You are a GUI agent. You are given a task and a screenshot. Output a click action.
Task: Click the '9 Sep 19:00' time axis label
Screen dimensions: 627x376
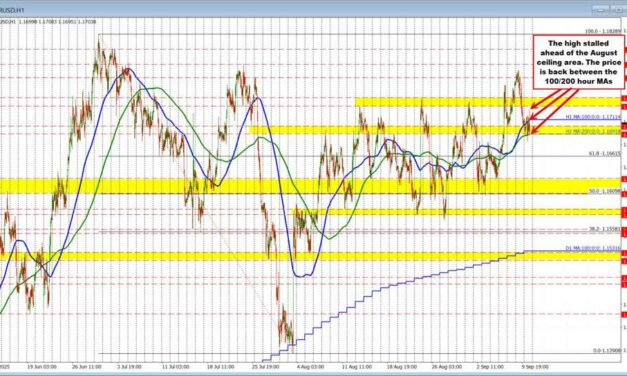coord(535,366)
